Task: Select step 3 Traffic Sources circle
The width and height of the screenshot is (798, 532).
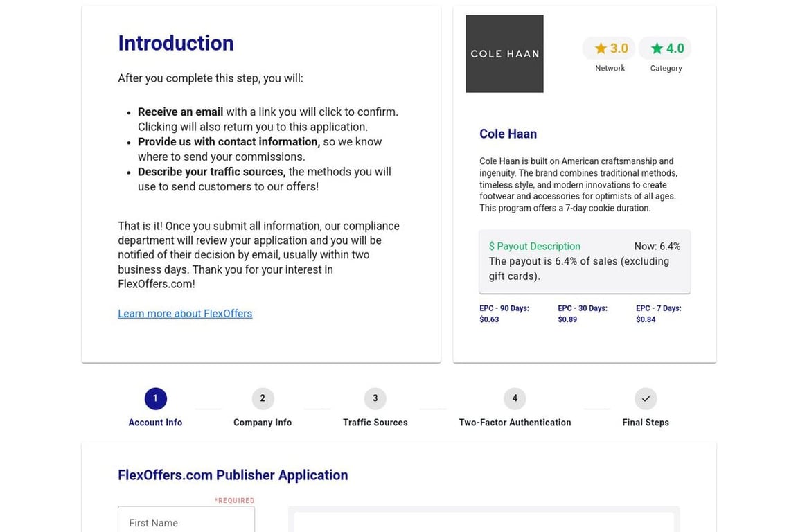Action: pyautogui.click(x=375, y=398)
